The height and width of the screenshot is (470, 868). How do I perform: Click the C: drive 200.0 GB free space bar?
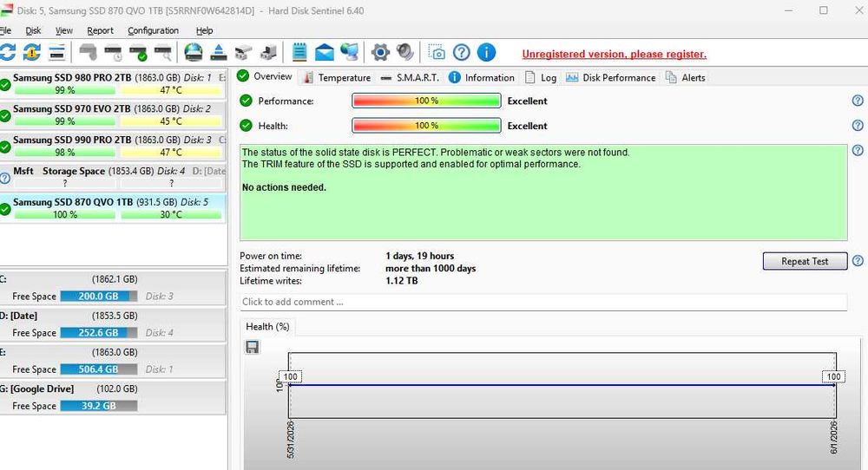coord(99,297)
